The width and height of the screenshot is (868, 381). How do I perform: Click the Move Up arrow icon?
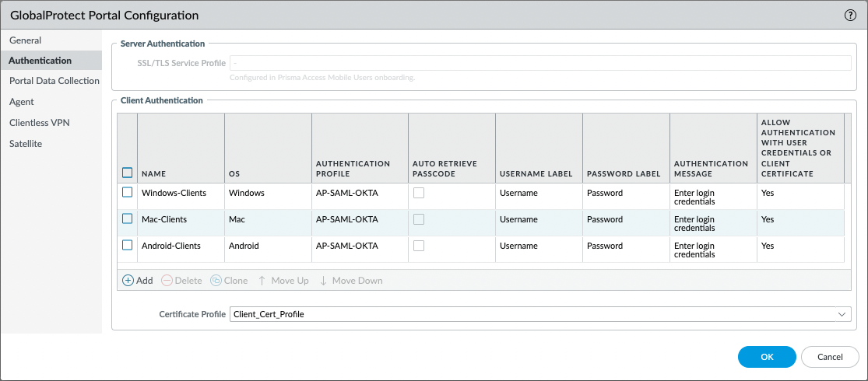pyautogui.click(x=262, y=281)
